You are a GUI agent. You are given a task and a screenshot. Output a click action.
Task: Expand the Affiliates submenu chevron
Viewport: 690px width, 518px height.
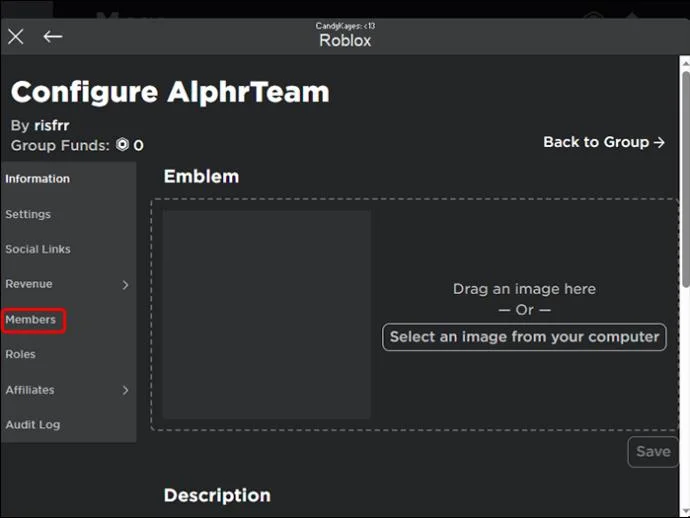pos(125,390)
